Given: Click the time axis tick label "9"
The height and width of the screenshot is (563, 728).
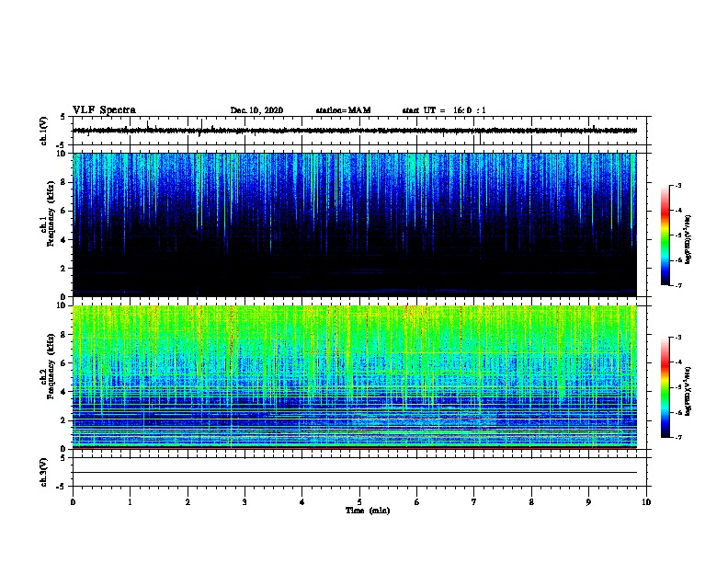Looking at the screenshot, I should click(588, 502).
